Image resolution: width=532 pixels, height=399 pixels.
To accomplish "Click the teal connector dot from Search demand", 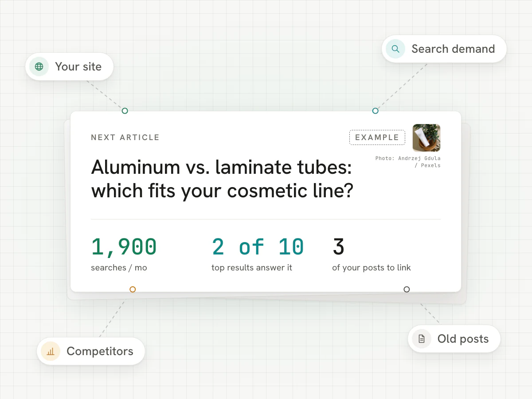I will pos(376,111).
